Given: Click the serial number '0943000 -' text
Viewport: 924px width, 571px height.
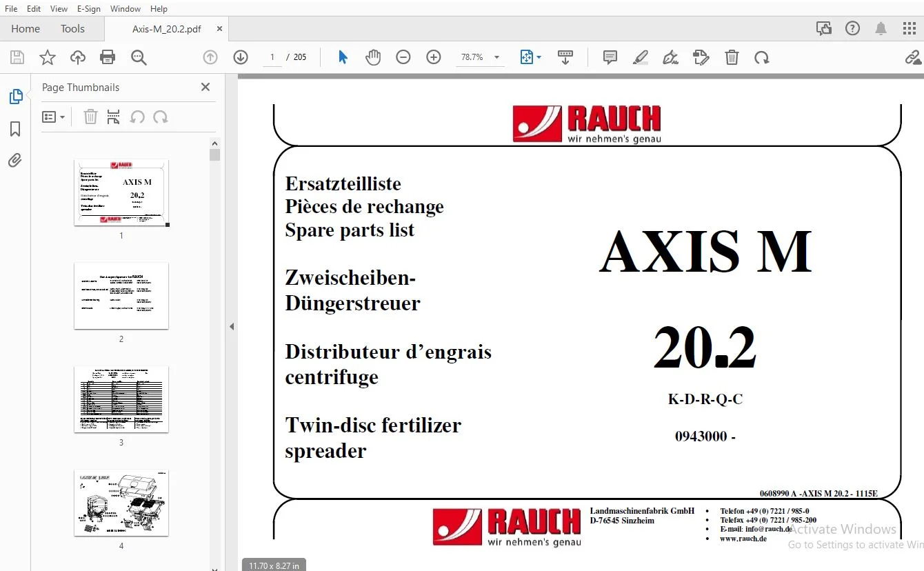Looking at the screenshot, I should pyautogui.click(x=705, y=436).
